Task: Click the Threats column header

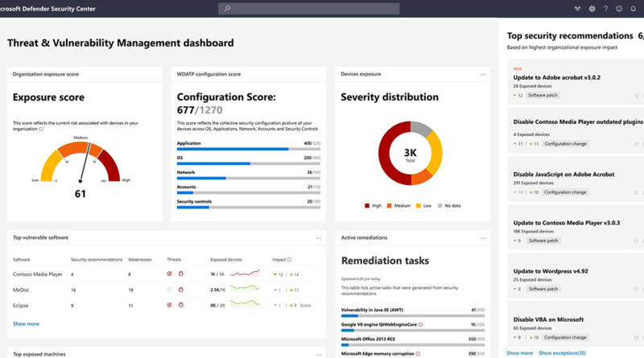Action: (174, 260)
